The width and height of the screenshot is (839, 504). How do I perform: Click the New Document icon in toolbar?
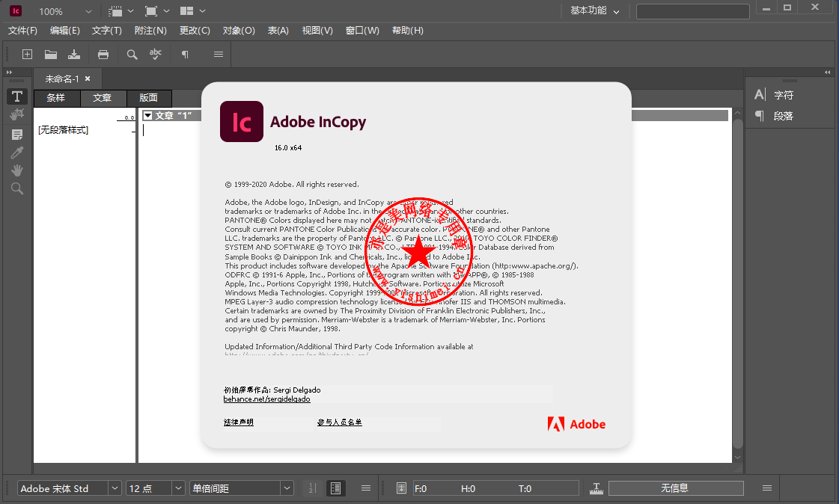coord(27,54)
